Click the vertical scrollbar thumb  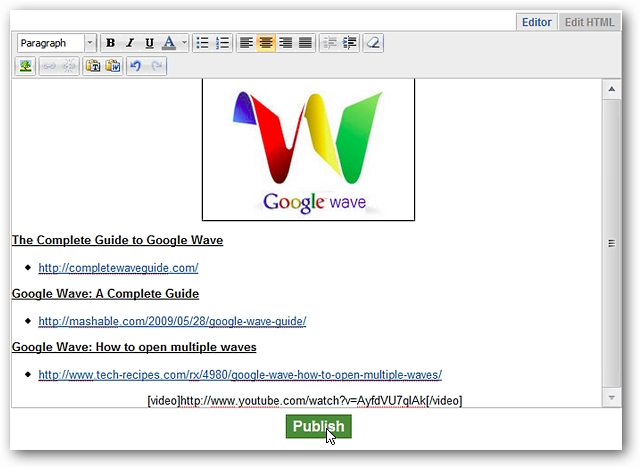click(x=611, y=243)
